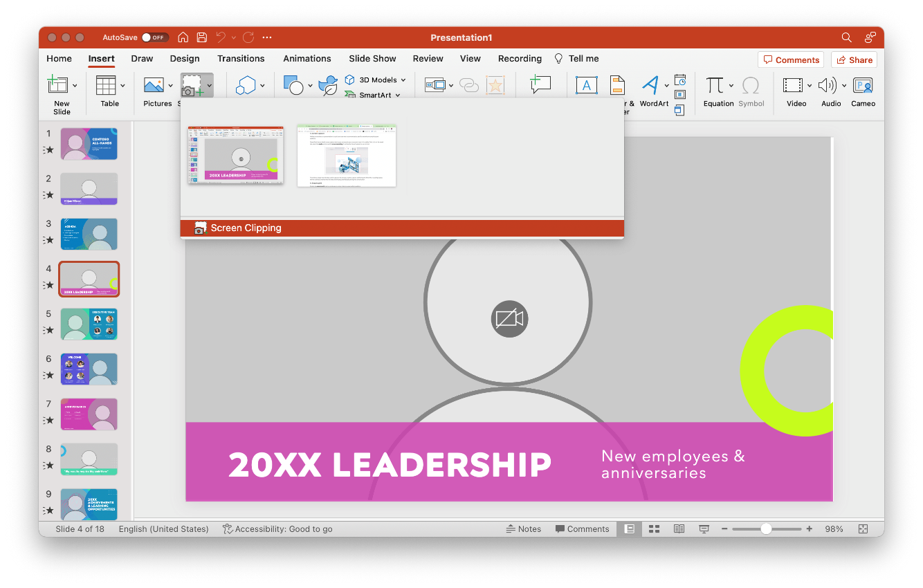Click the Text Box icon
923x588 pixels.
tap(587, 85)
